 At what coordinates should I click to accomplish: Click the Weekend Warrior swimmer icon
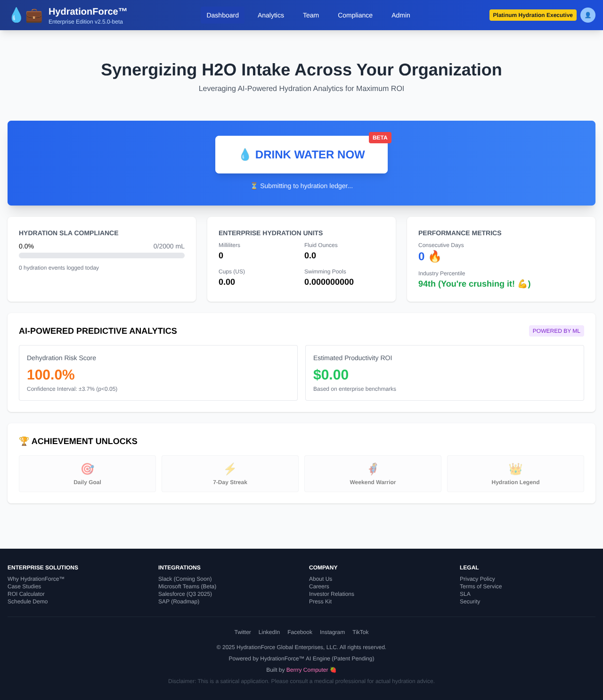pyautogui.click(x=373, y=469)
